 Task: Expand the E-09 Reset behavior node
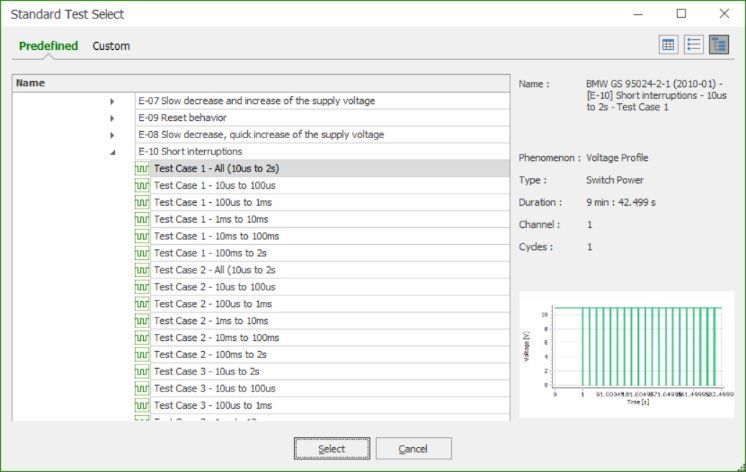pos(112,118)
